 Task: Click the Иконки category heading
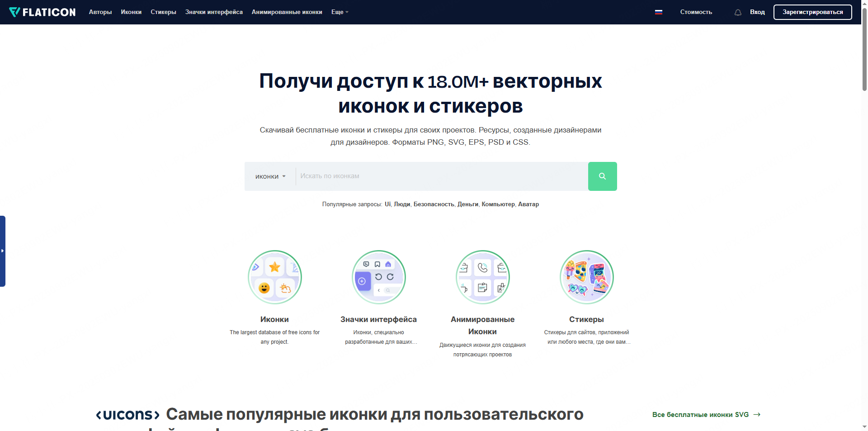click(274, 319)
